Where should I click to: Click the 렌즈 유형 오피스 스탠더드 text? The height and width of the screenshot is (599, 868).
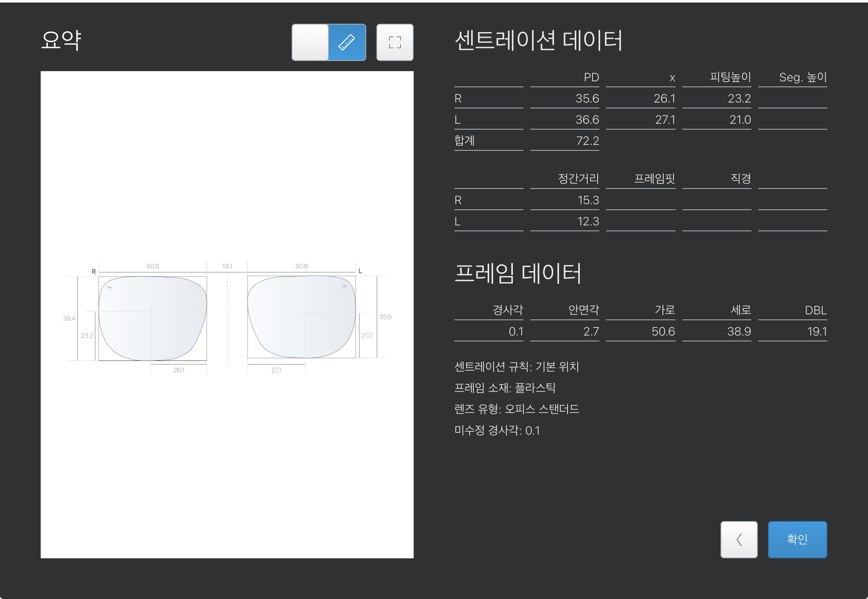[x=516, y=409]
